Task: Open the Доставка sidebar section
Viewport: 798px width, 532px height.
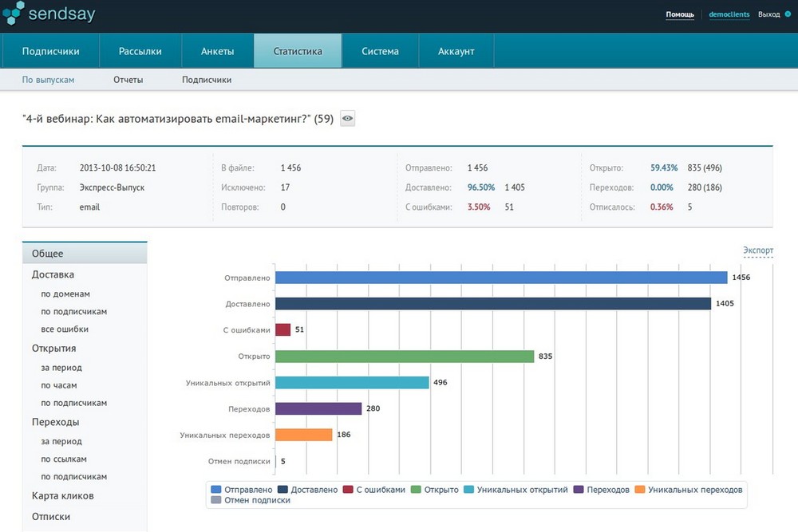Action: point(53,274)
